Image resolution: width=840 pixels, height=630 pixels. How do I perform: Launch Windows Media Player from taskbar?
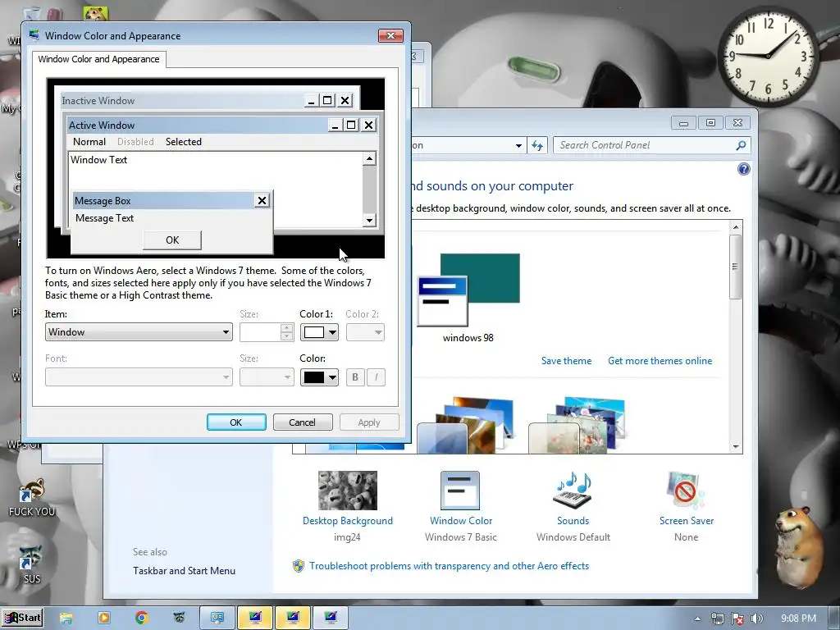tap(103, 618)
